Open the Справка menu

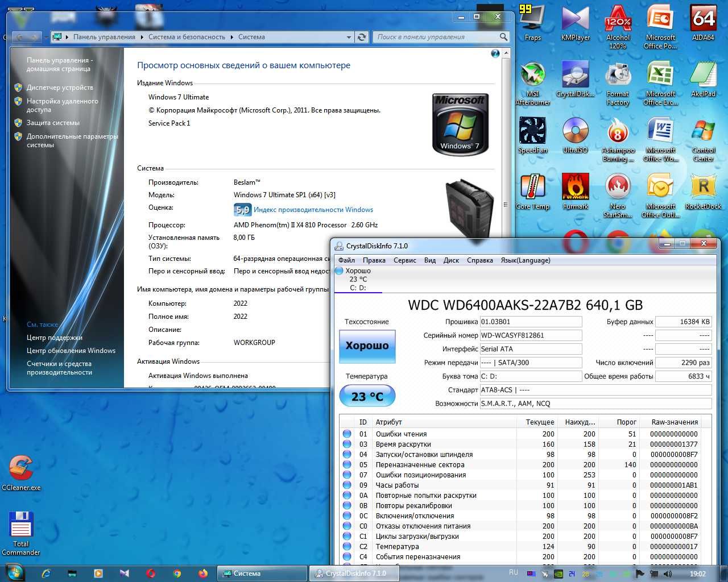pyautogui.click(x=480, y=260)
